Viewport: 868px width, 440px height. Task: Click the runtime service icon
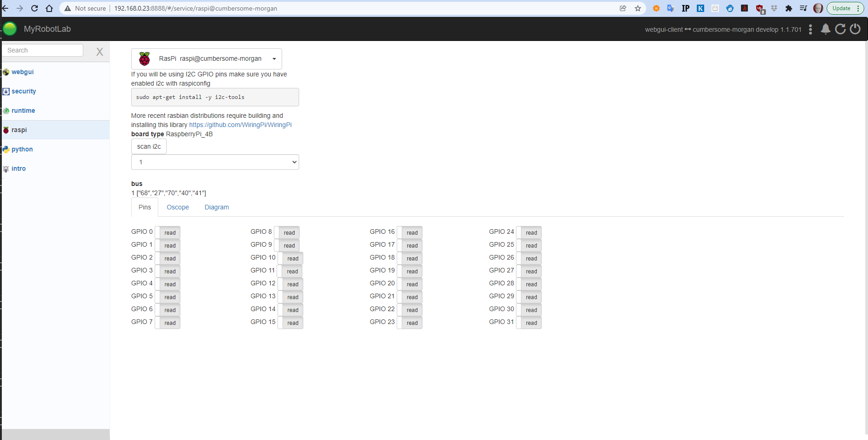pyautogui.click(x=6, y=110)
